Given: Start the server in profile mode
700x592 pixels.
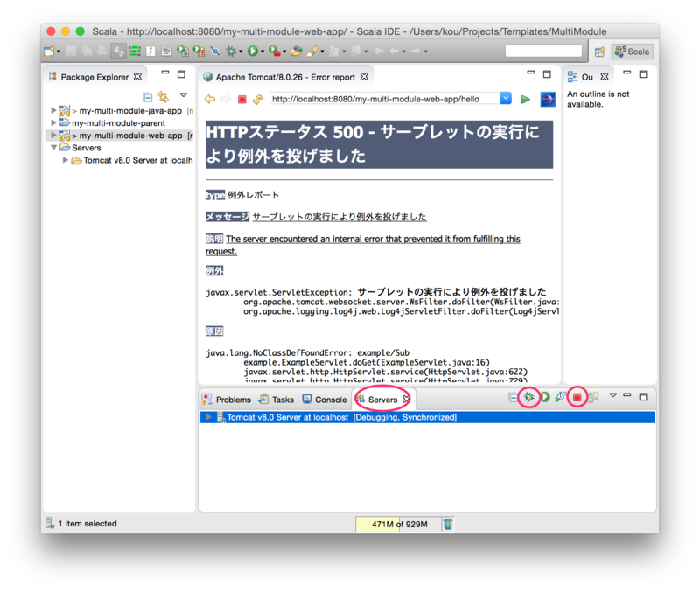Looking at the screenshot, I should [x=561, y=397].
